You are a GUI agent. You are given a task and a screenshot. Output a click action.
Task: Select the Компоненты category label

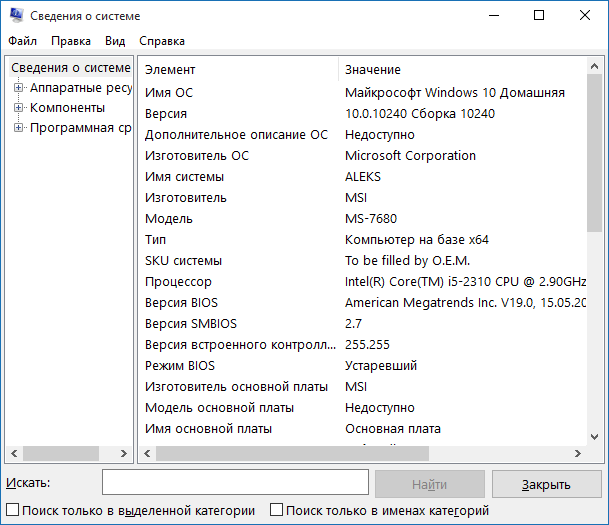tap(67, 108)
